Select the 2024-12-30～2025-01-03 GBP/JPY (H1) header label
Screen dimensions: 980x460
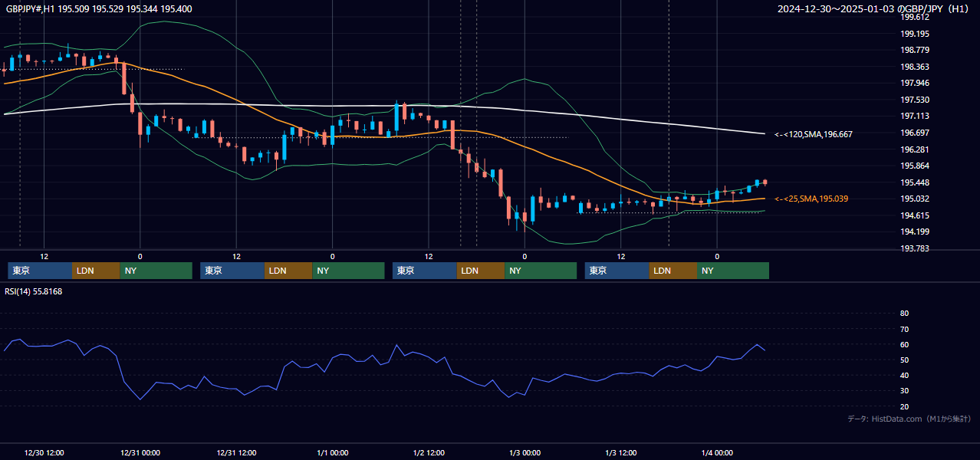[873, 9]
